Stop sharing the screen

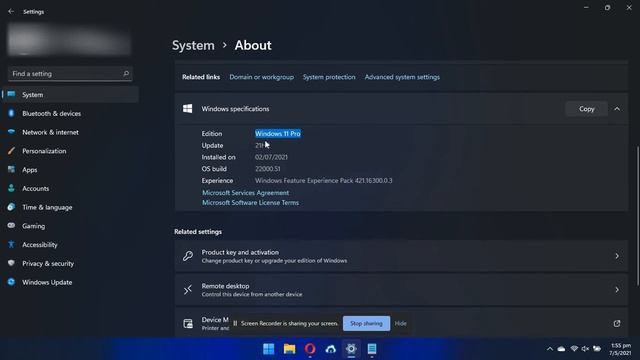tap(366, 323)
